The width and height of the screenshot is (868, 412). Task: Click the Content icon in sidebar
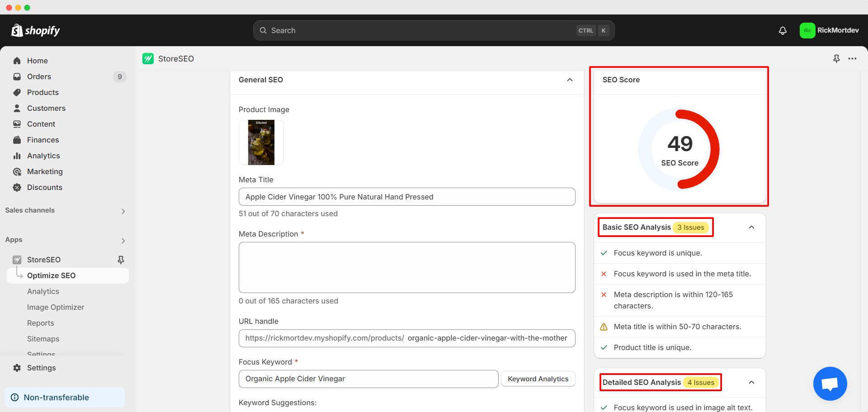(x=17, y=124)
